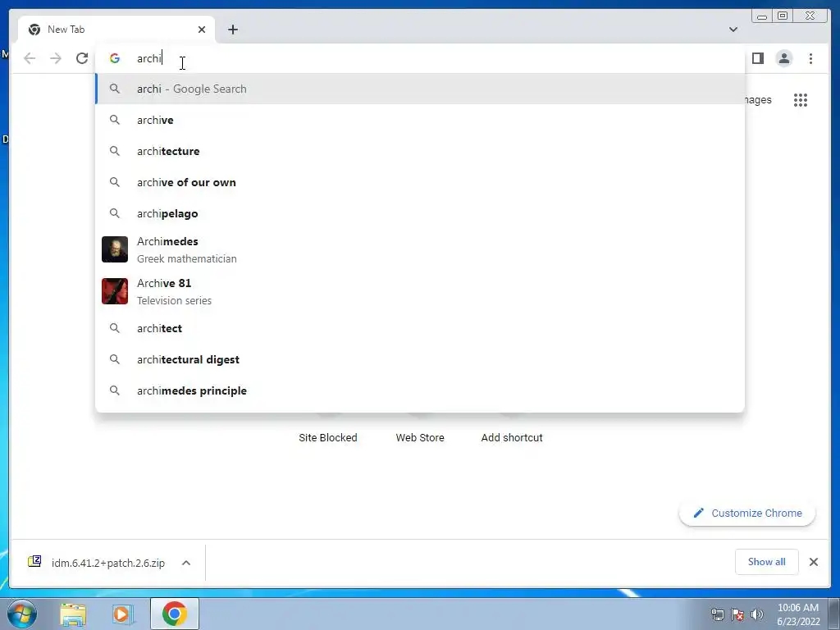Select the New Tab tab
This screenshot has height=630, width=840.
pyautogui.click(x=116, y=30)
